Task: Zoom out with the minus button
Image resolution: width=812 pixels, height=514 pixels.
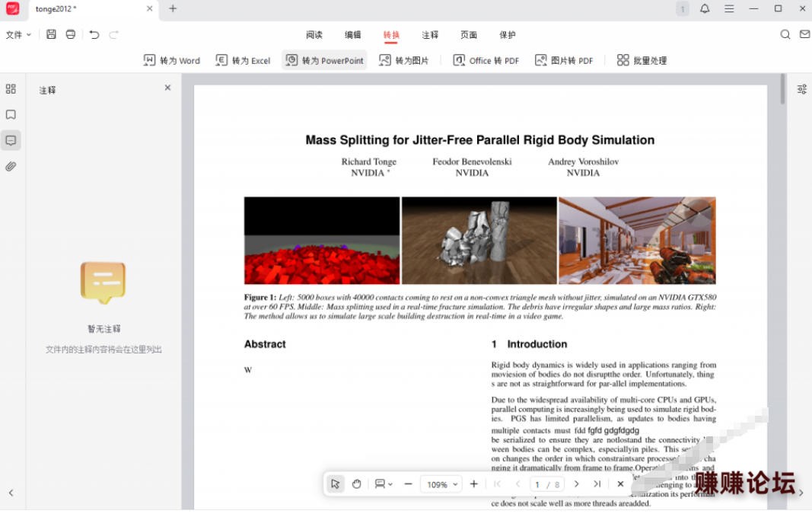Action: [408, 484]
